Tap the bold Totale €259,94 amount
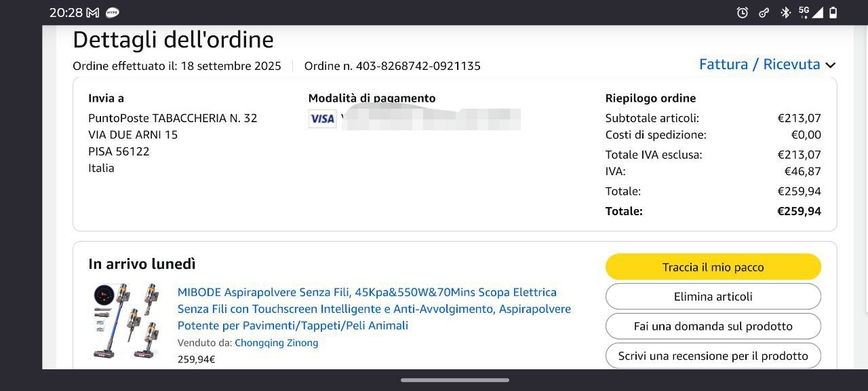The height and width of the screenshot is (391, 868). coord(799,211)
